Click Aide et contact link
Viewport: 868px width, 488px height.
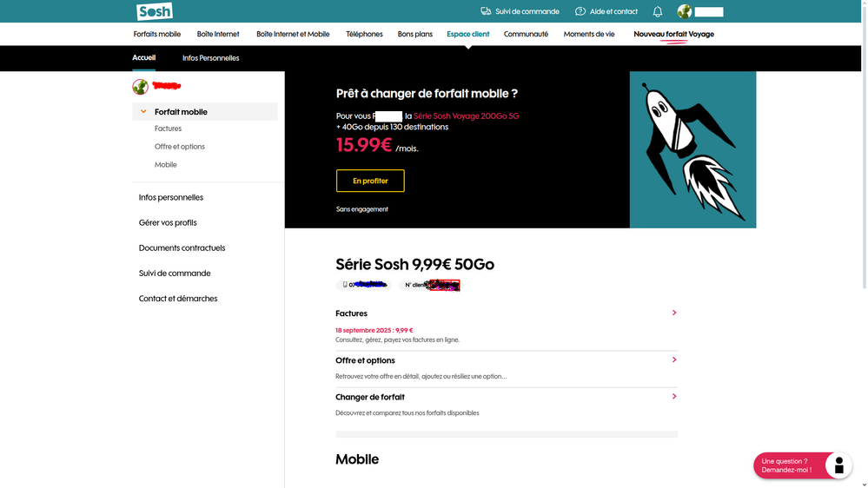[613, 11]
